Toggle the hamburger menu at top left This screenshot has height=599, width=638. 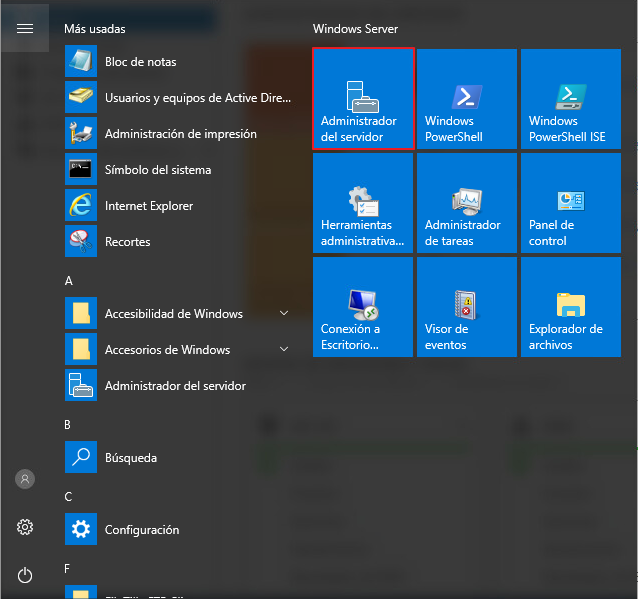[x=25, y=28]
